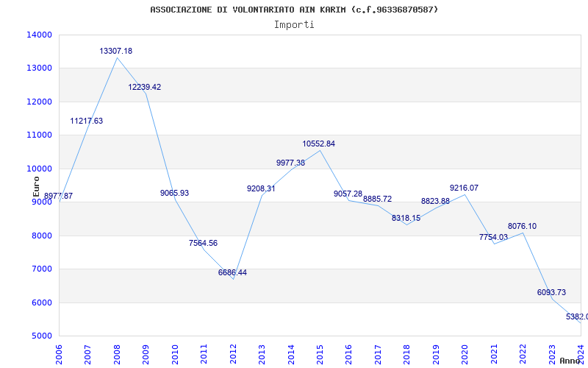Click the 2009 year label on x-axis
The height and width of the screenshot is (368, 588).
click(146, 354)
